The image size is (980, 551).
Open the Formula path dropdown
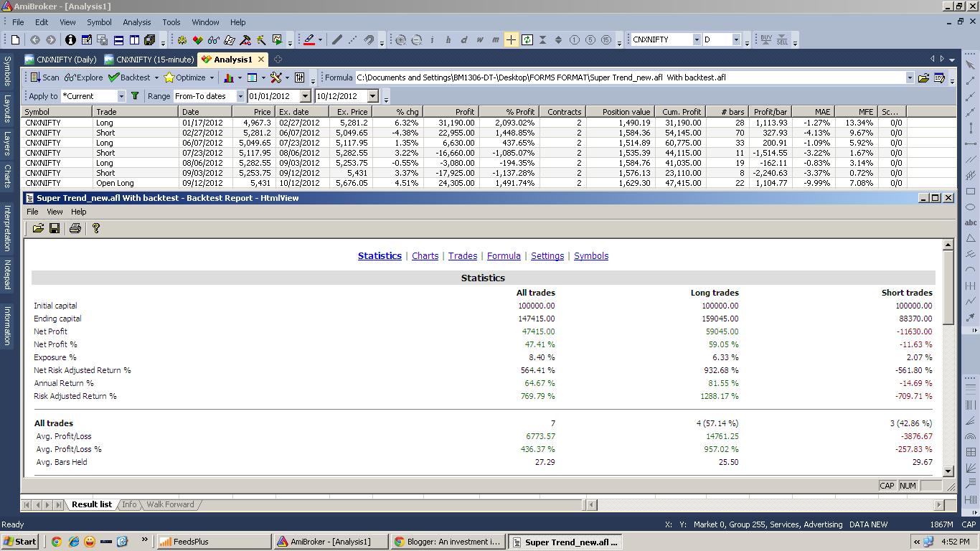point(910,77)
